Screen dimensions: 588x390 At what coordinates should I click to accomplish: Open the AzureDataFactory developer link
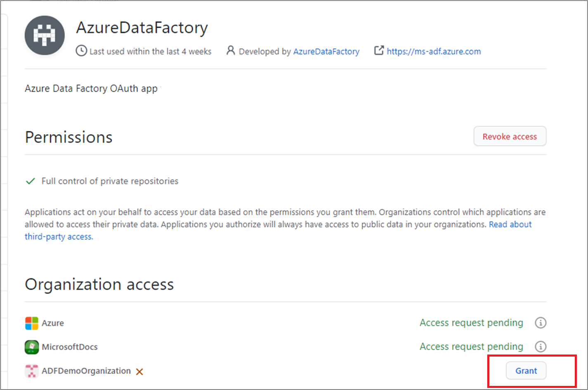point(326,51)
